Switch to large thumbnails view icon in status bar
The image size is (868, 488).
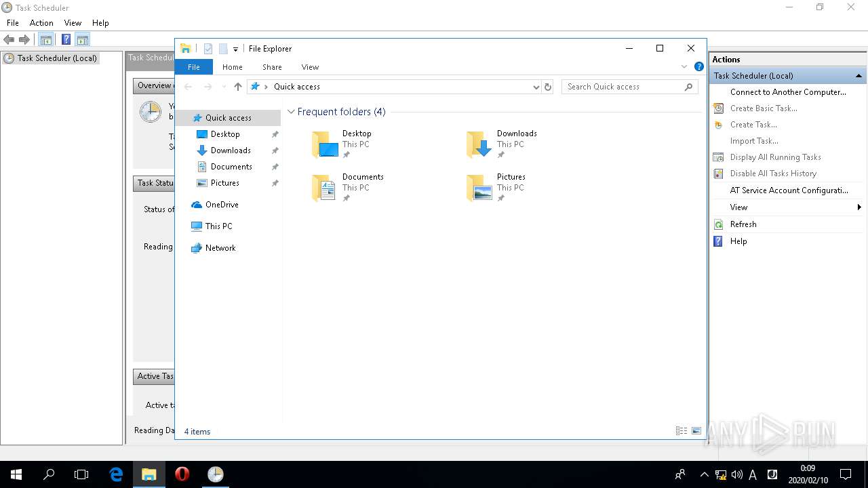(x=696, y=431)
